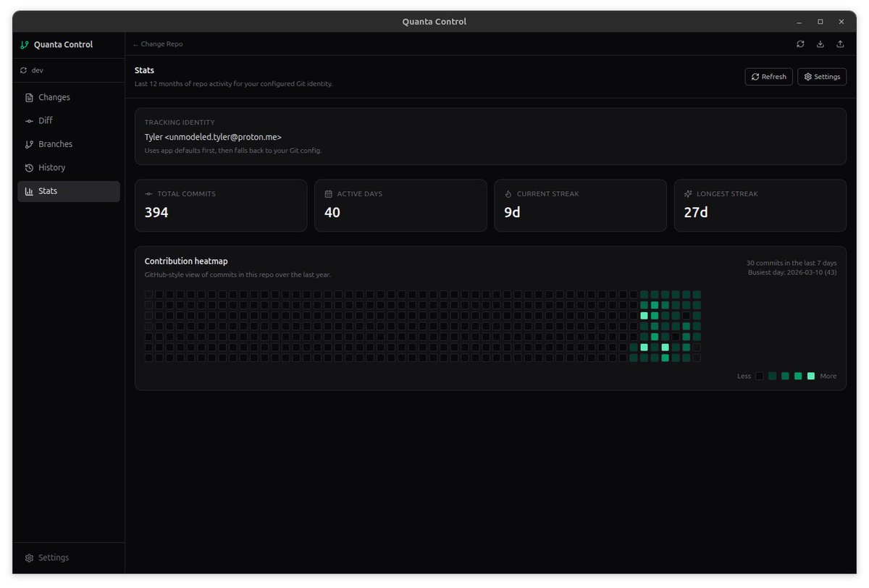Click the Quanta Control branch logo icon
Viewport: 869px width, 588px height.
(25, 45)
